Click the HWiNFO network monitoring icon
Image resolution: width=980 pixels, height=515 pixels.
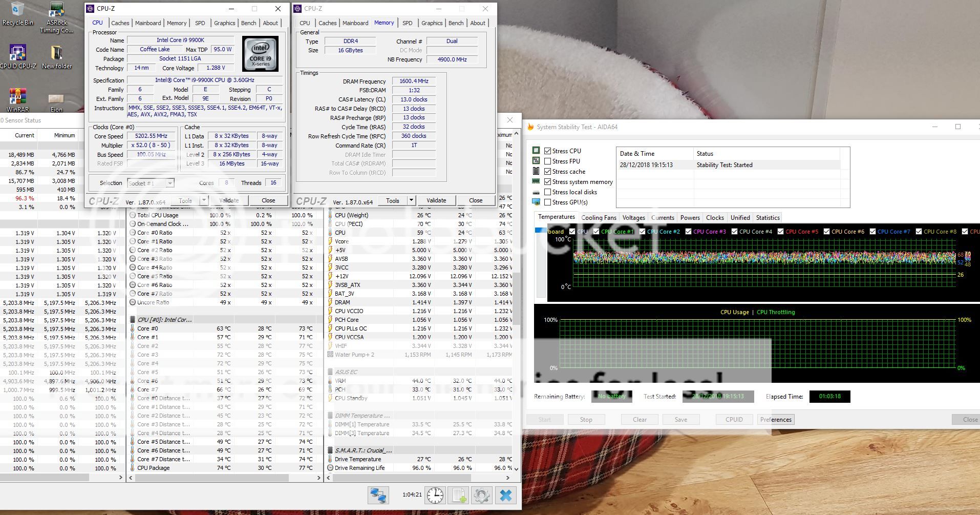(x=378, y=495)
